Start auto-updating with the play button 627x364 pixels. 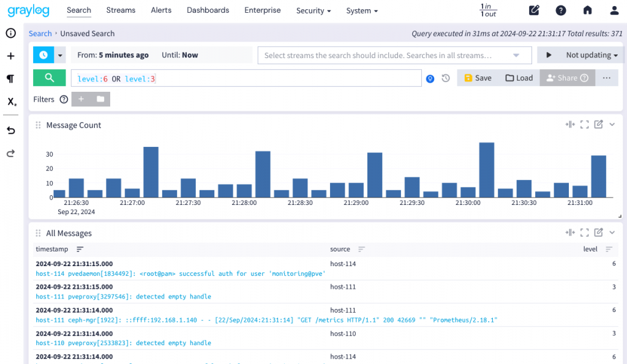(x=549, y=55)
